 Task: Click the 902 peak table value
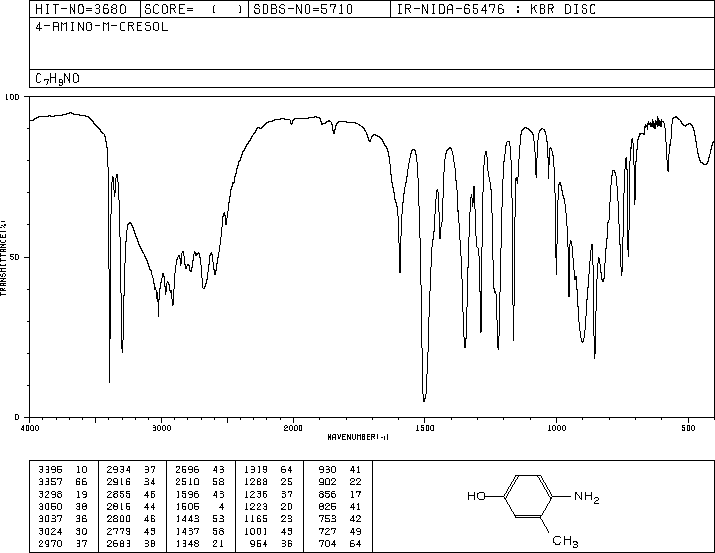[x=327, y=481]
